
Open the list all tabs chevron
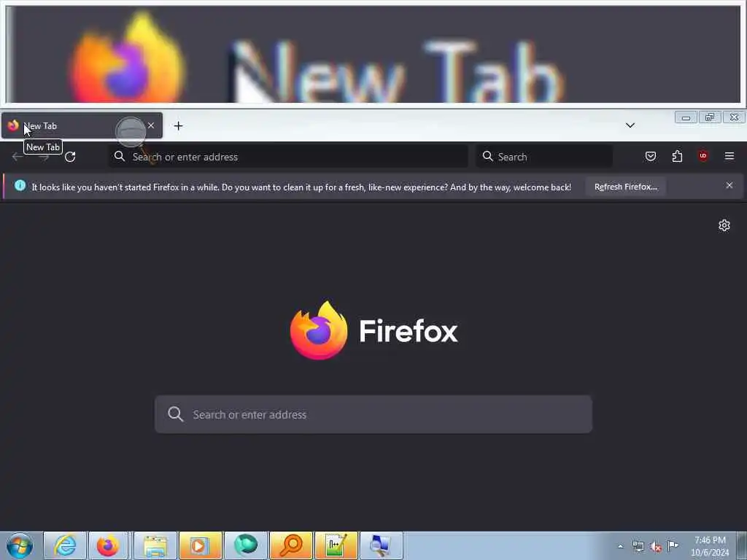coord(630,125)
